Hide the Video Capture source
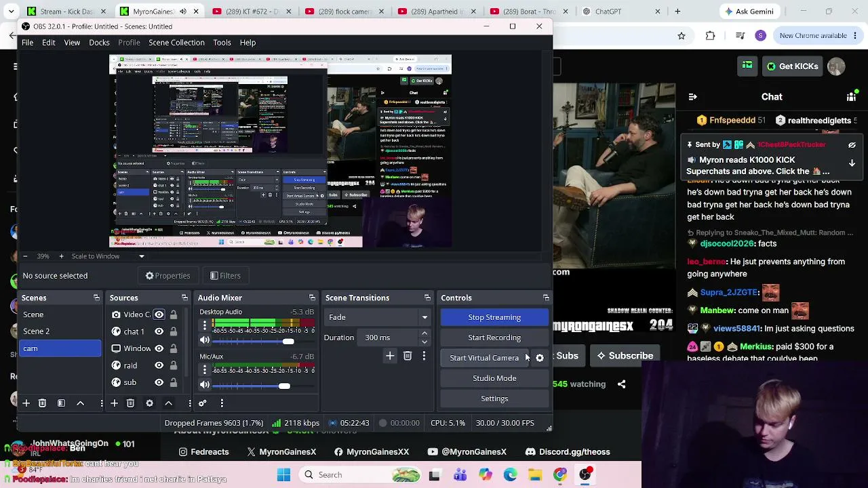The height and width of the screenshot is (488, 868). [x=159, y=314]
